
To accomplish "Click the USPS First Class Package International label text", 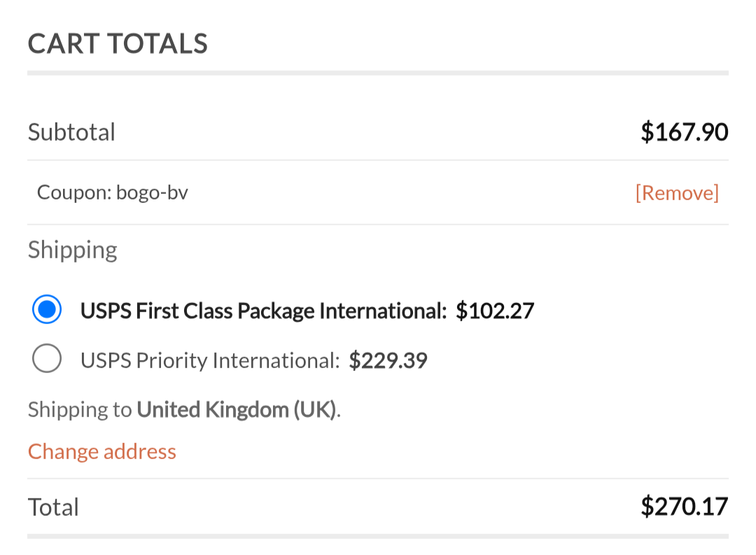I will 263,310.
